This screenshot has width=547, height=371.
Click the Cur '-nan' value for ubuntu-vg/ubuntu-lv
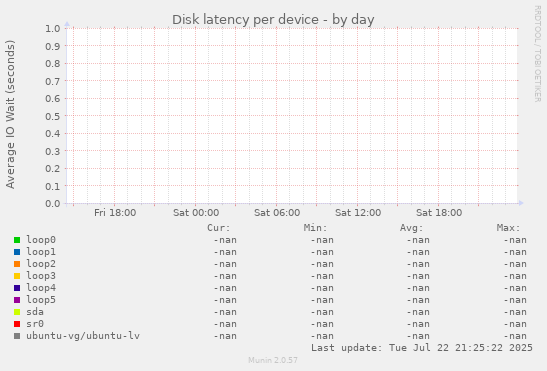coord(225,336)
